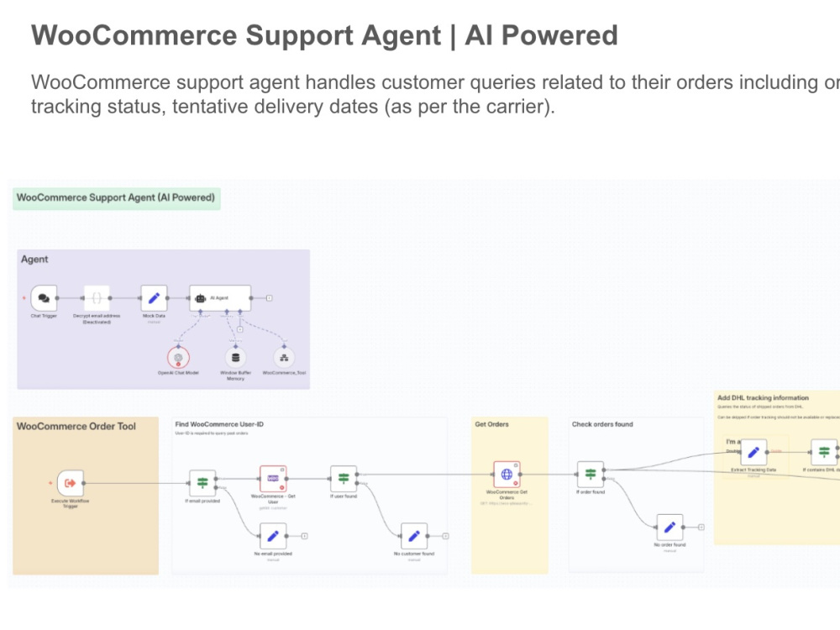This screenshot has height=630, width=840.
Task: Select the Find WooCommerce User-ID note heading
Action: click(219, 424)
